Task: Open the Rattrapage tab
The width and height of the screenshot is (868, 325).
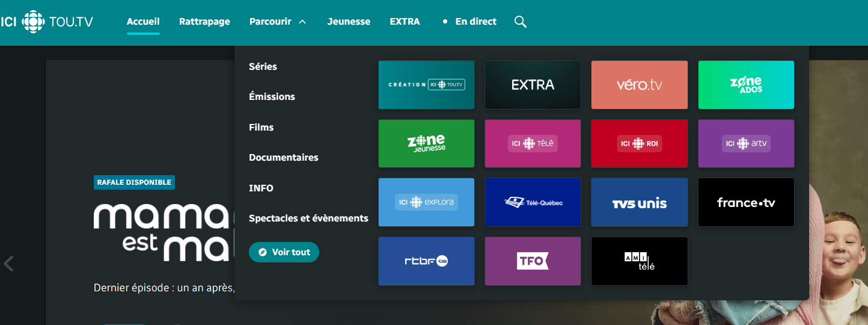Action: (x=204, y=22)
